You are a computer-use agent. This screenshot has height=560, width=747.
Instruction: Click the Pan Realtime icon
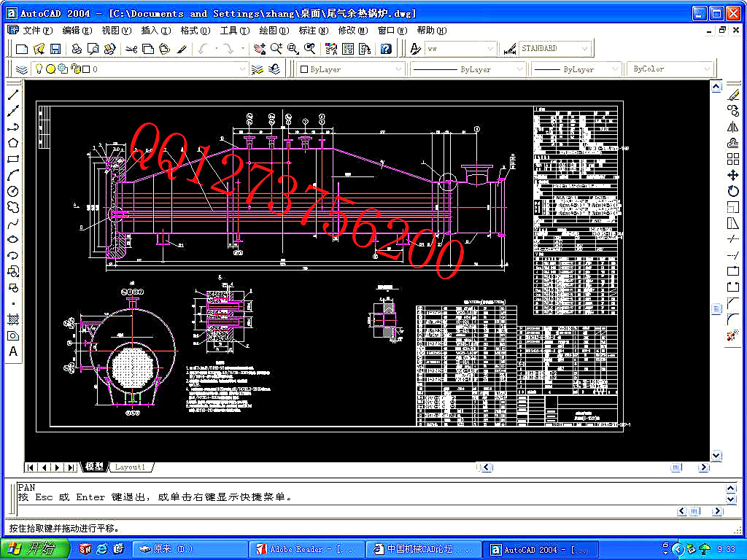(x=259, y=49)
